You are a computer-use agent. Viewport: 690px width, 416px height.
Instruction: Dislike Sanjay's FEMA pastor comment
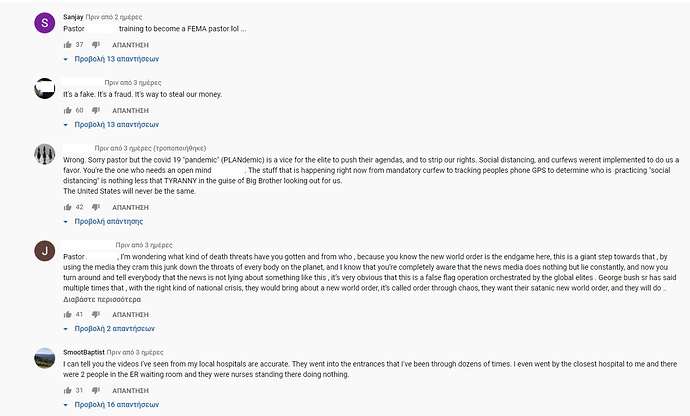point(96,45)
